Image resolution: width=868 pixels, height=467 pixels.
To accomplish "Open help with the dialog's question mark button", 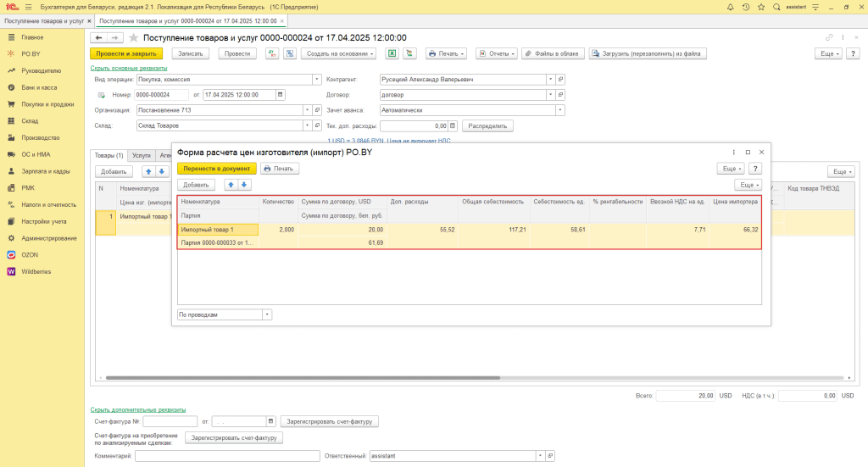I will point(755,168).
